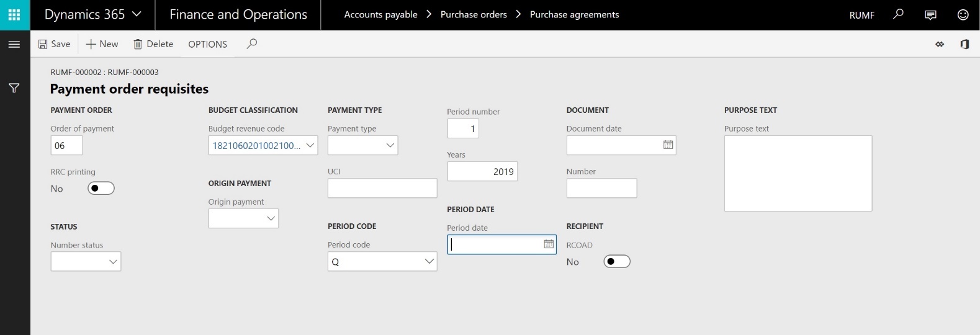The image size is (980, 335).
Task: Open the header search icon near RUMF
Action: [x=898, y=14]
